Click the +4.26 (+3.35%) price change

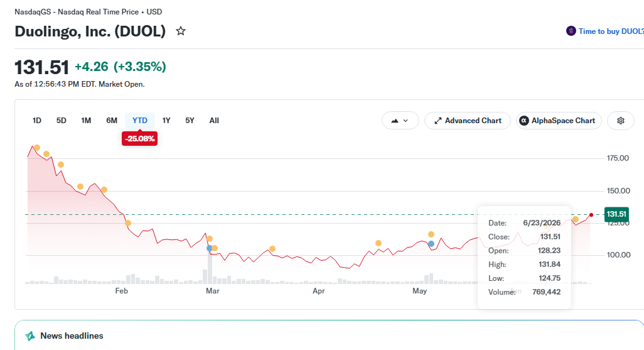[121, 66]
